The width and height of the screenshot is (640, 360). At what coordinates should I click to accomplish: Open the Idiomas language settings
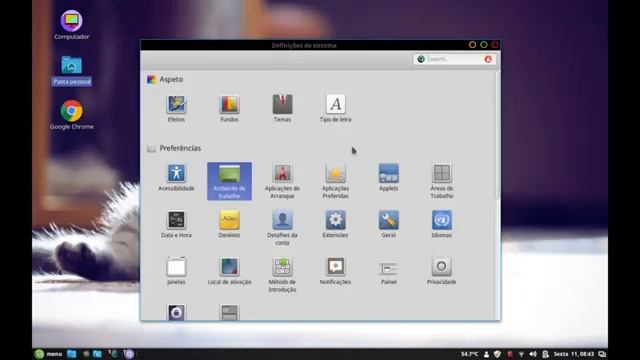tap(442, 224)
